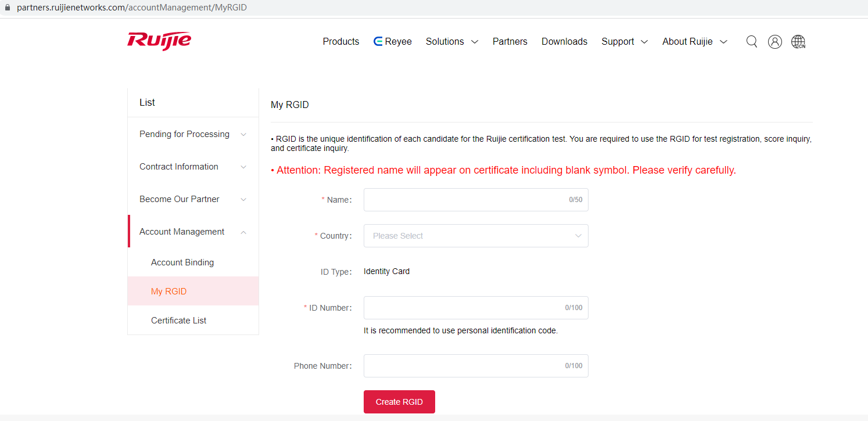This screenshot has width=868, height=421.
Task: Expand Contract Information section
Action: coord(193,167)
